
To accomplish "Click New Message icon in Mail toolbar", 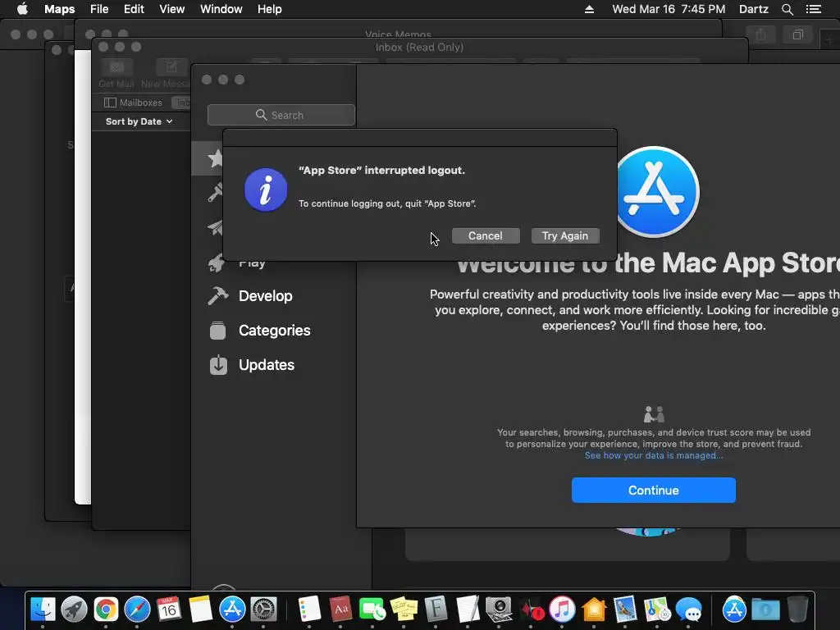I will click(x=171, y=67).
